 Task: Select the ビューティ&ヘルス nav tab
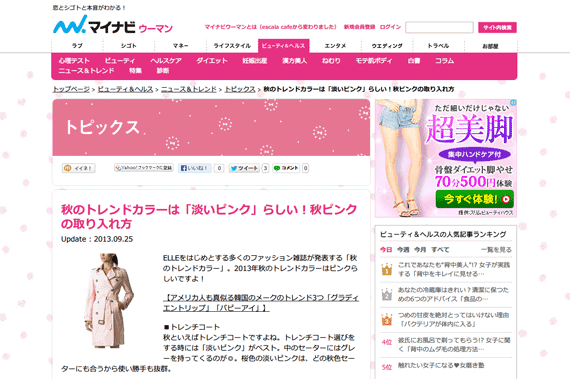tap(284, 46)
